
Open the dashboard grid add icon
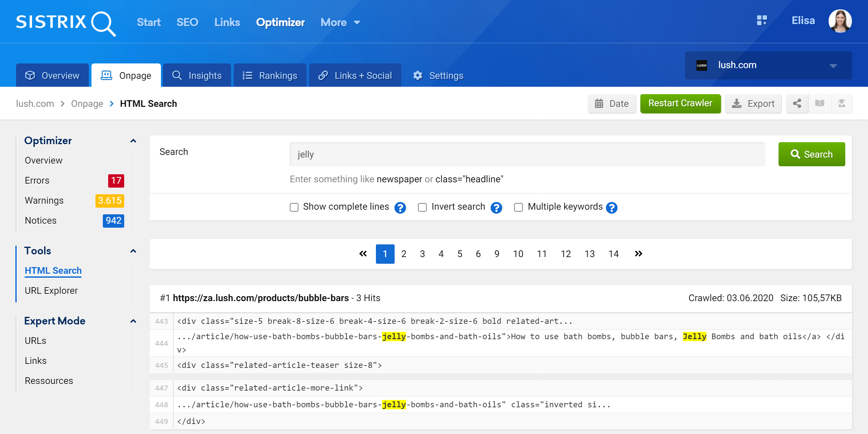pyautogui.click(x=762, y=21)
